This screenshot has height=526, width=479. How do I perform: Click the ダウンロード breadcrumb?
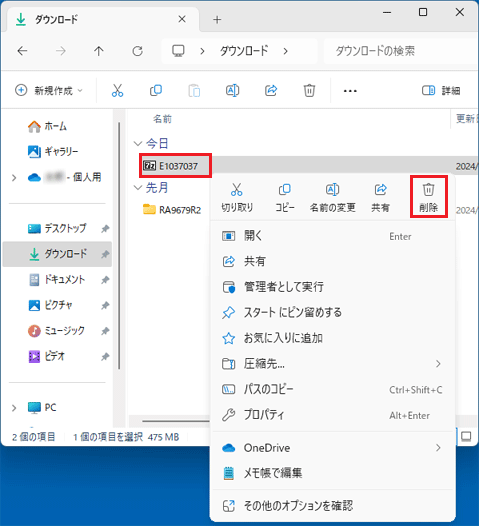coord(244,51)
